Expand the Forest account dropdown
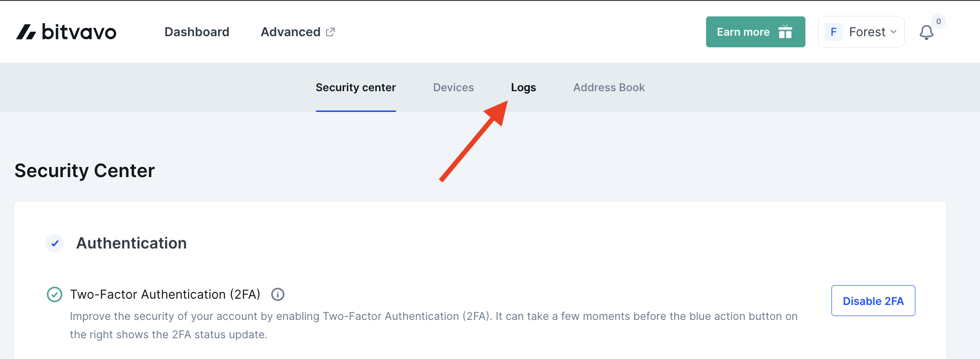Screen dimensions: 980x359 861,32
